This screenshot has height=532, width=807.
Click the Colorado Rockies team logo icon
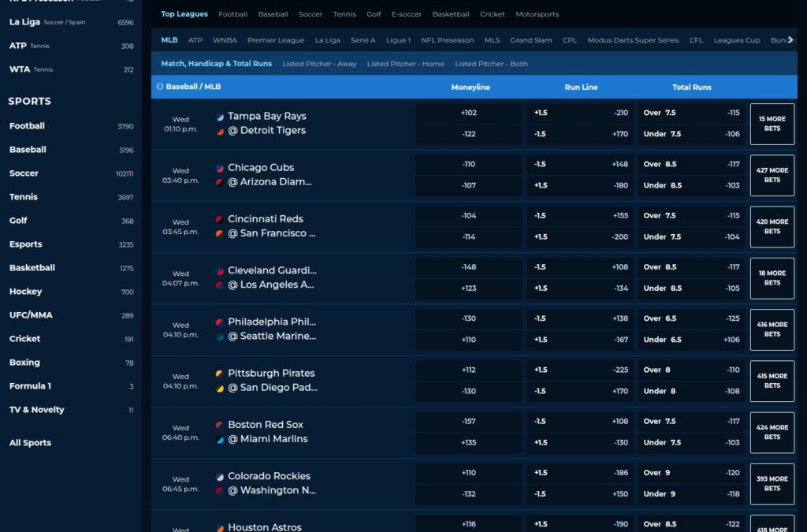(220, 477)
